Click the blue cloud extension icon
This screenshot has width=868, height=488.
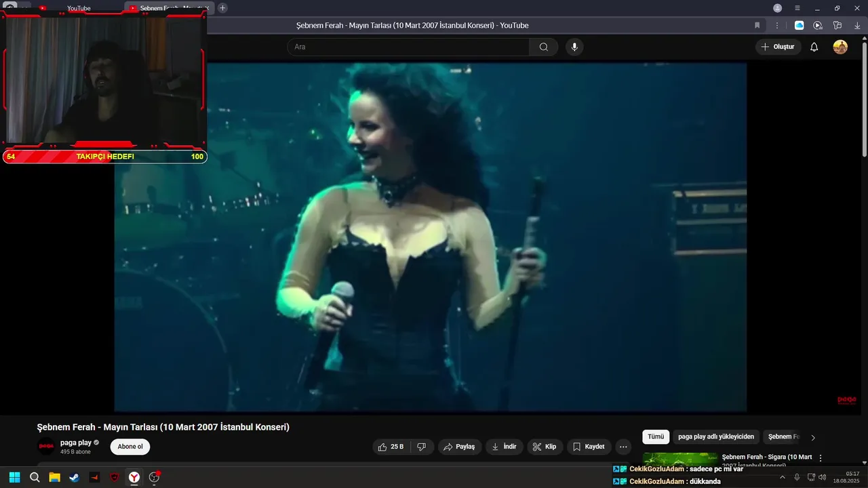[799, 25]
